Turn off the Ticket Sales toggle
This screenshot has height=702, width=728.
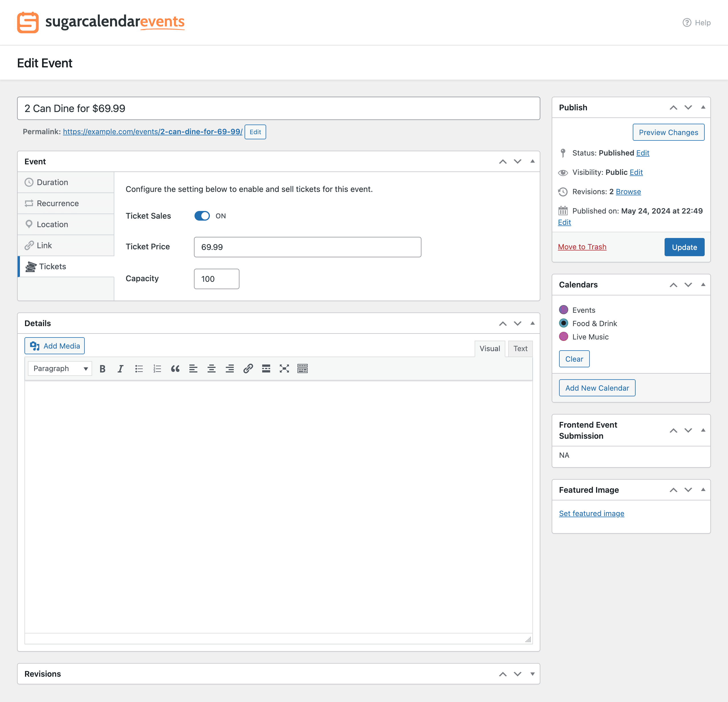point(202,216)
